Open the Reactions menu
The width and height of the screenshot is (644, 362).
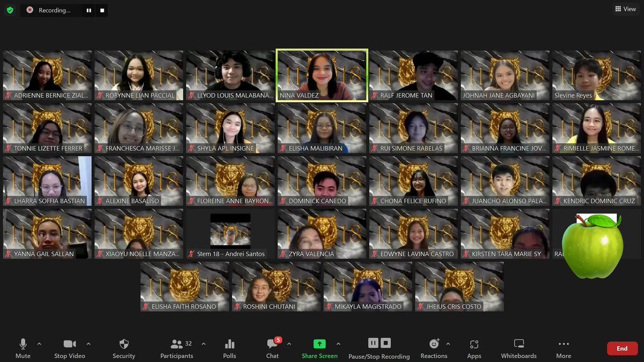click(434, 348)
